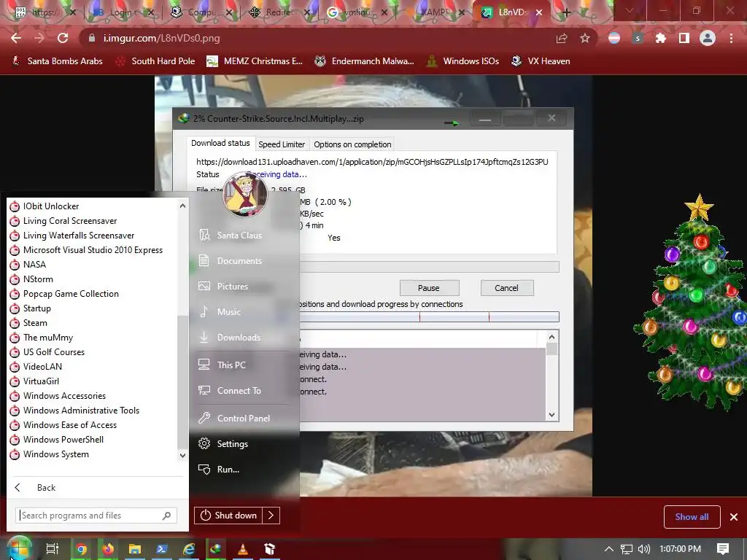The image size is (747, 560).
Task: Open Control Panel from Start menu
Action: click(x=244, y=418)
